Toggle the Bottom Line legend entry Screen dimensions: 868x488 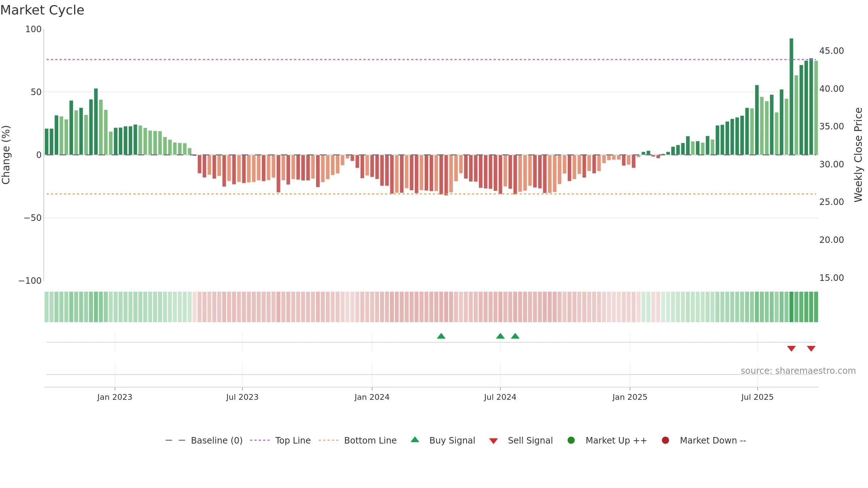tap(358, 440)
